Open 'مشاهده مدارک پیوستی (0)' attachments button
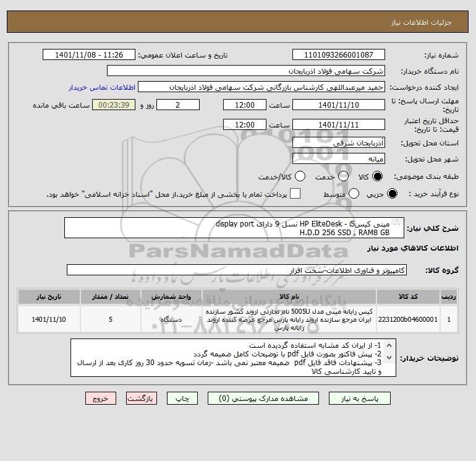This screenshot has width=476, height=461. click(x=263, y=398)
